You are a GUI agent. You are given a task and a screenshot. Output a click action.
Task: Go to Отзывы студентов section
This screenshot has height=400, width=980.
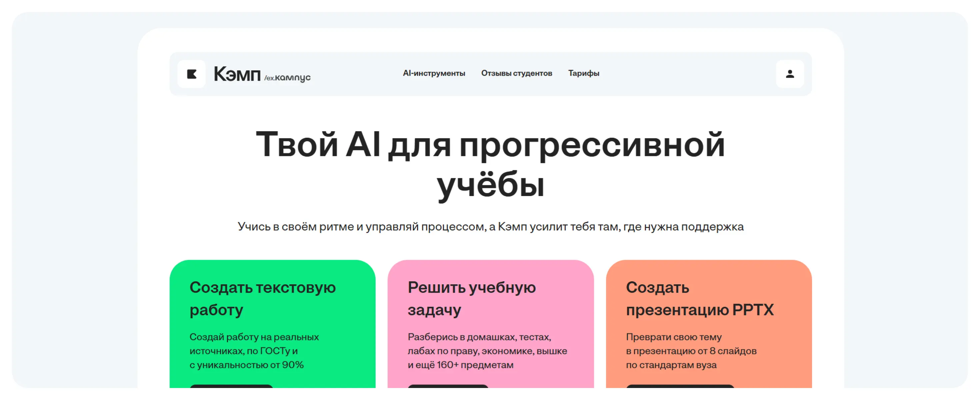click(x=516, y=73)
